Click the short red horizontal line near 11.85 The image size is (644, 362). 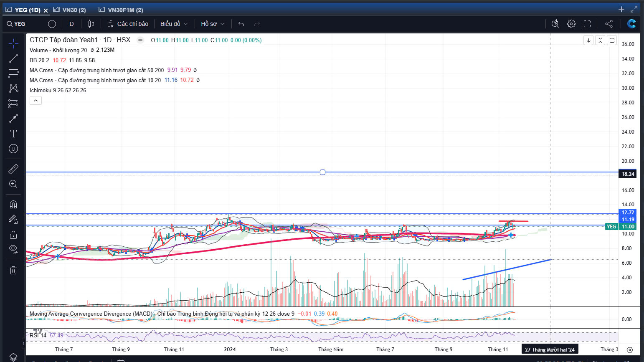(513, 221)
